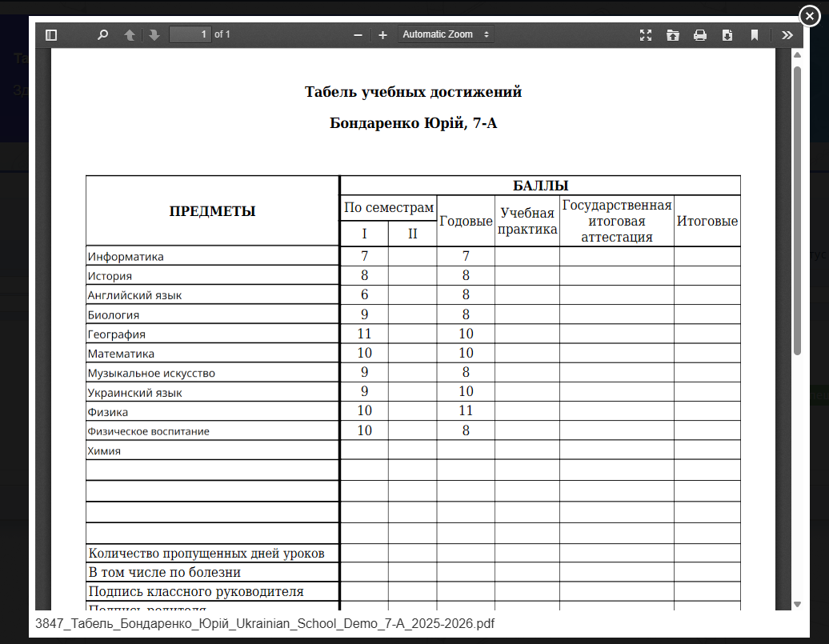Open the Automatic Zoom dropdown
Image resolution: width=829 pixels, height=644 pixels.
click(x=446, y=34)
